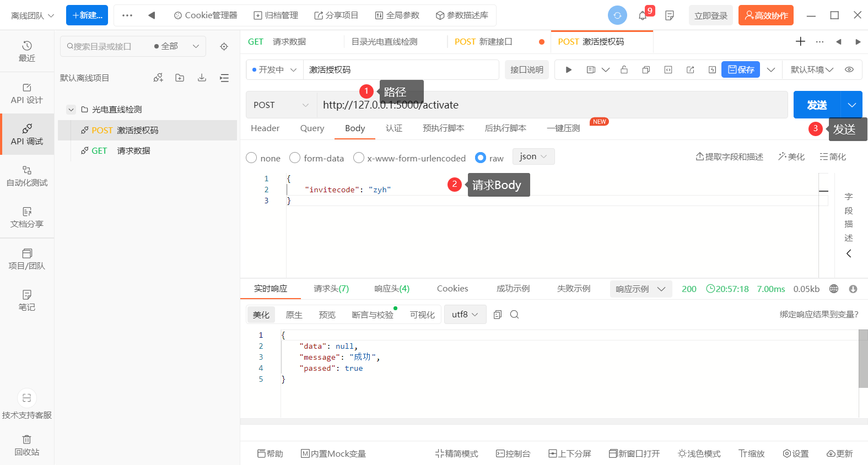Click the search magnifier icon in response toolbar
This screenshot has height=465, width=868.
pos(514,315)
